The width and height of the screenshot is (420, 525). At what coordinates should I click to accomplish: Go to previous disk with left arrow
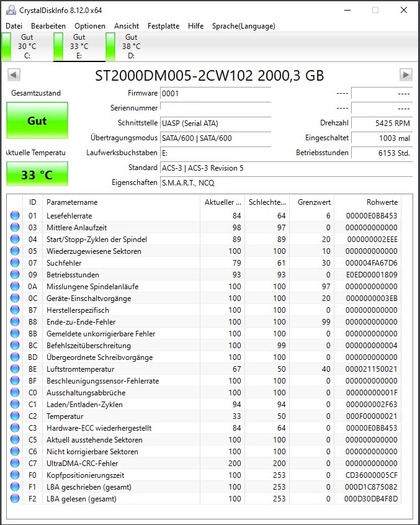14,74
